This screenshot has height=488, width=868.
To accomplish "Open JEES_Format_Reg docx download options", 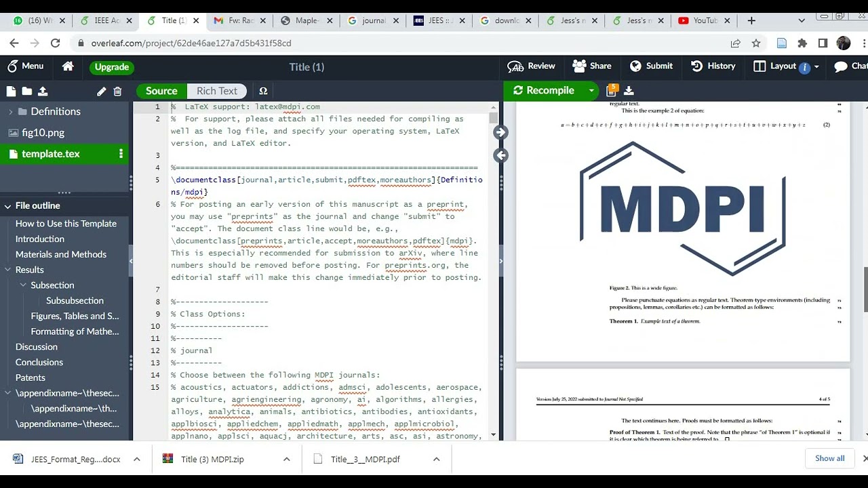I will point(136,459).
